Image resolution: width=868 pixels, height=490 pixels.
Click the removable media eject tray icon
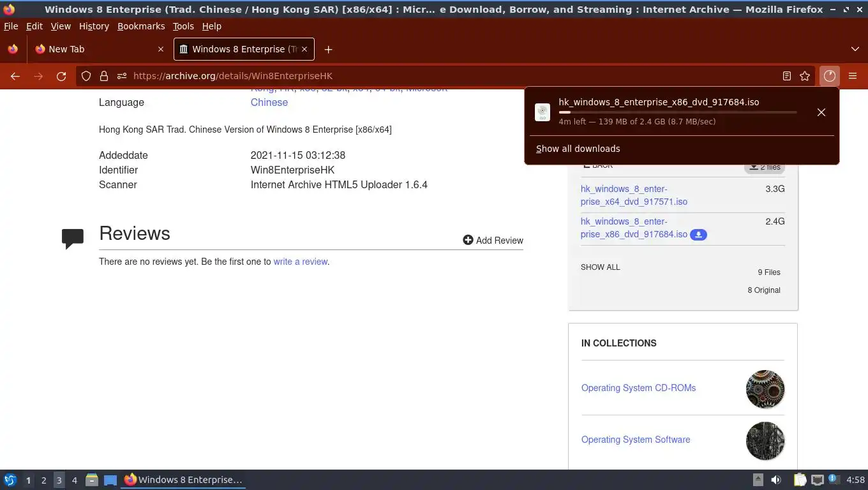(x=758, y=480)
